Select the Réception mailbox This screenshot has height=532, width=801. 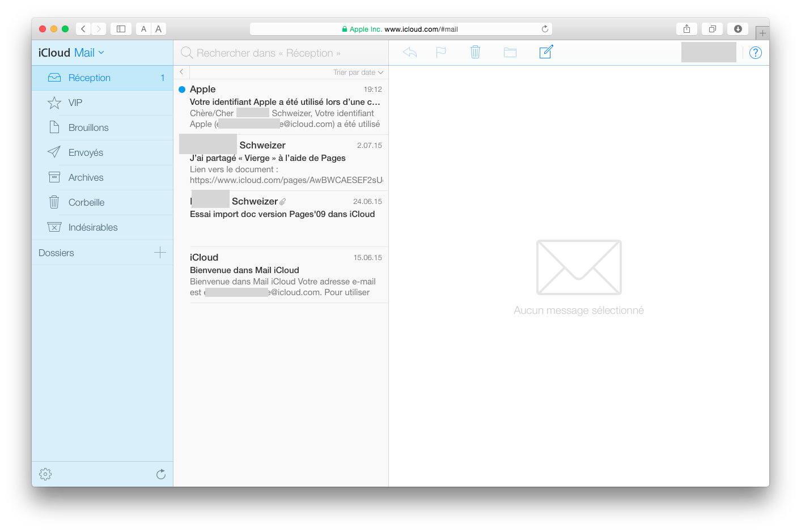90,78
